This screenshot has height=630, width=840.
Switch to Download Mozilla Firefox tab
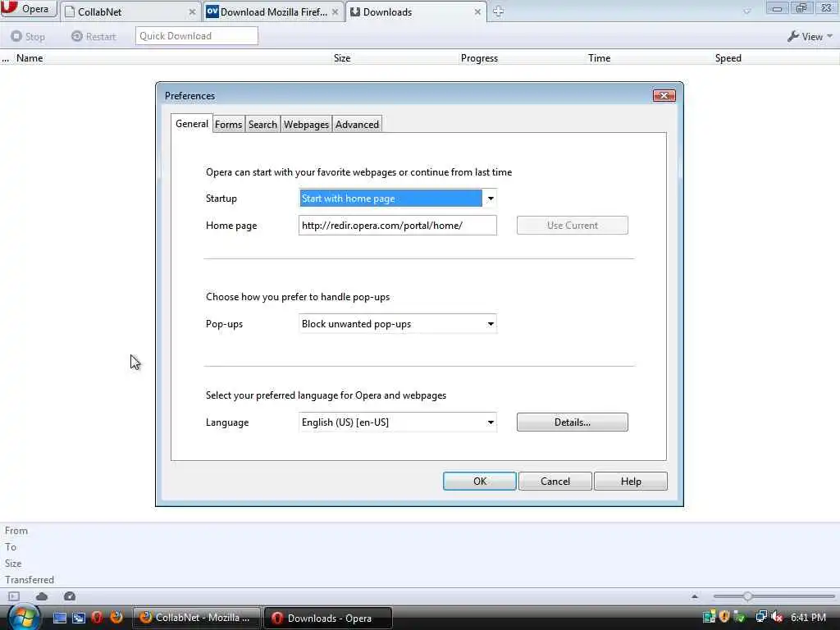[x=273, y=11]
